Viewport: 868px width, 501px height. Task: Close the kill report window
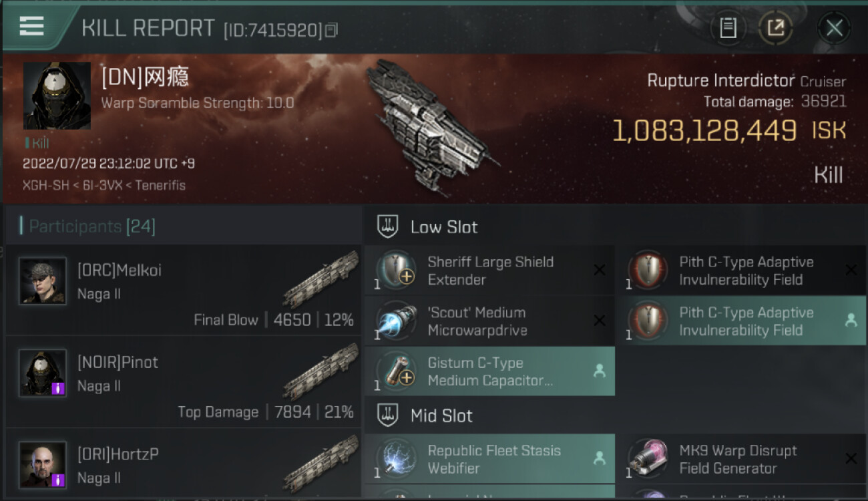834,28
